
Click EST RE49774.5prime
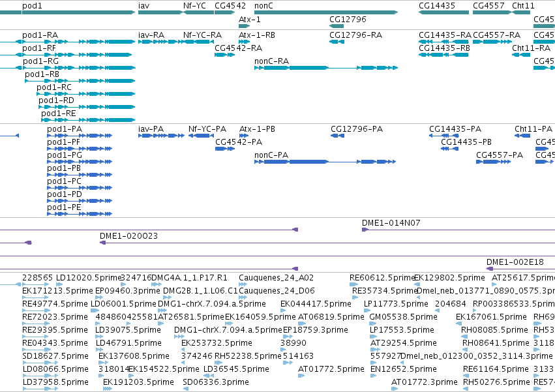(55, 304)
